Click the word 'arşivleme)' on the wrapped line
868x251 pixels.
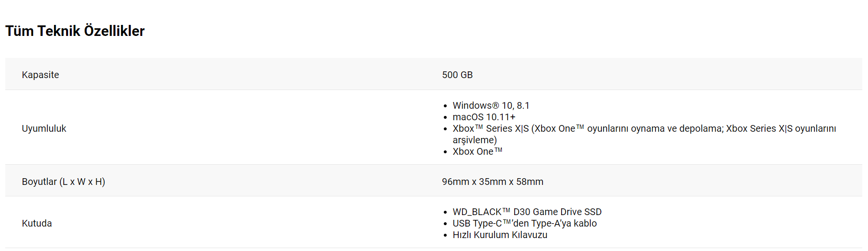(475, 140)
